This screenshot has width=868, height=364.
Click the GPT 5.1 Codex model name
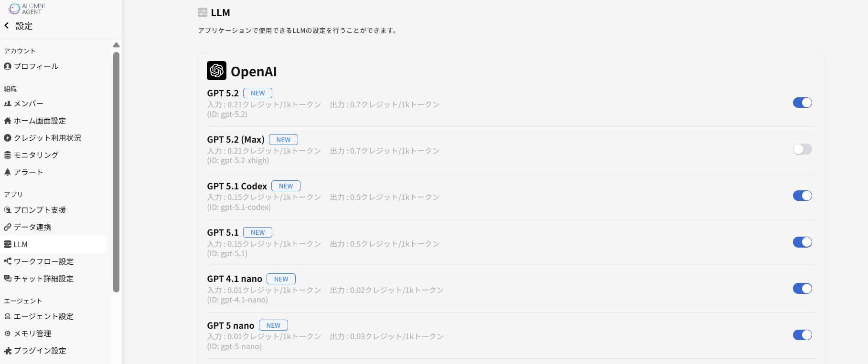[x=237, y=186]
